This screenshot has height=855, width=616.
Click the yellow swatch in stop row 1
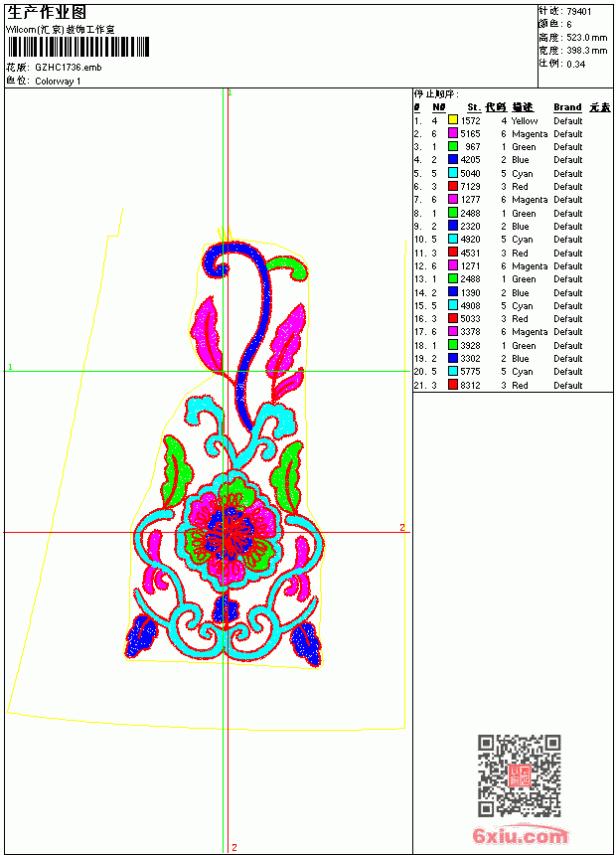pyautogui.click(x=452, y=119)
